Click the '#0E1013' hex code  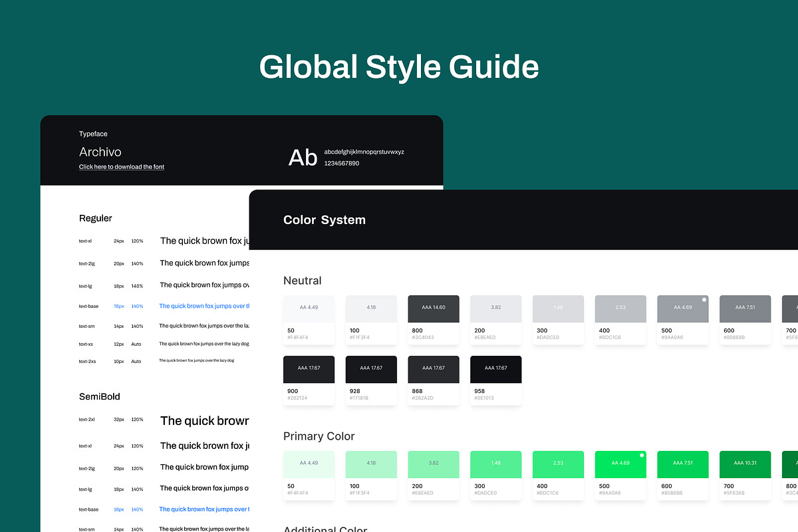485,398
